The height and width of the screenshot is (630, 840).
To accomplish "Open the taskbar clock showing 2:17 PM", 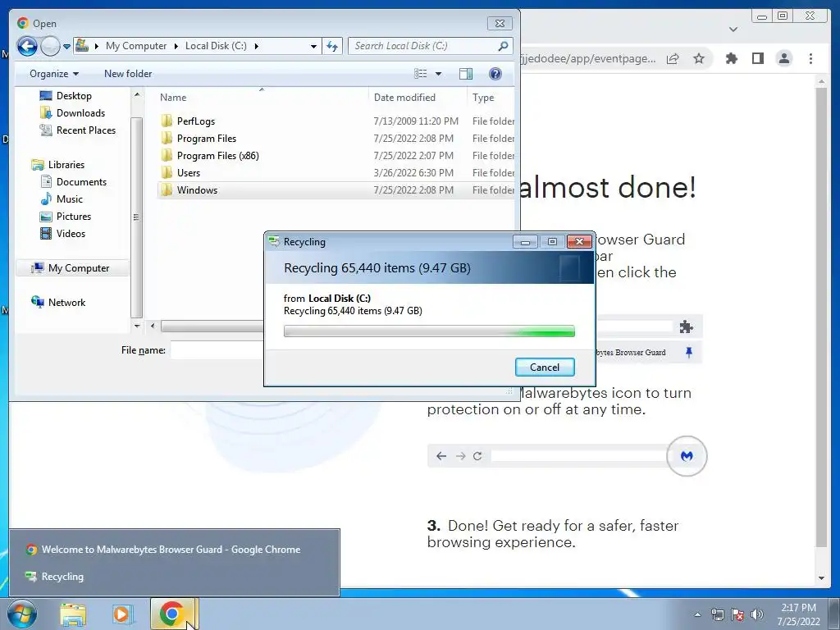I will [x=798, y=614].
